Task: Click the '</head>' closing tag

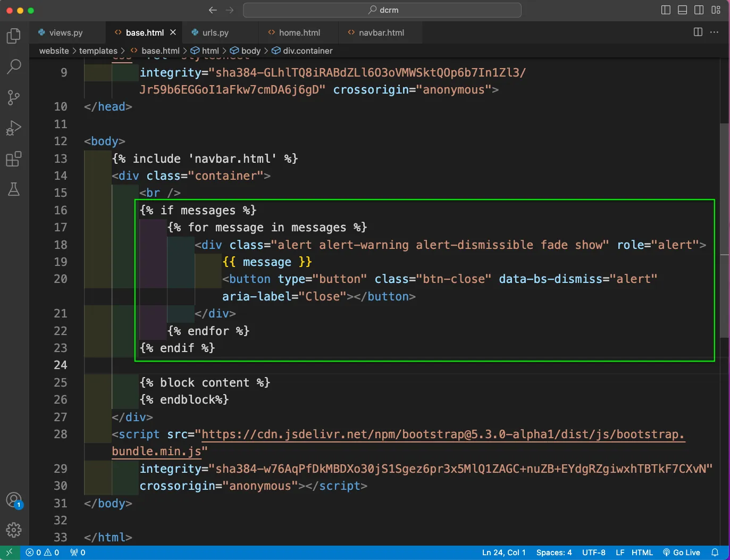Action: [x=108, y=107]
